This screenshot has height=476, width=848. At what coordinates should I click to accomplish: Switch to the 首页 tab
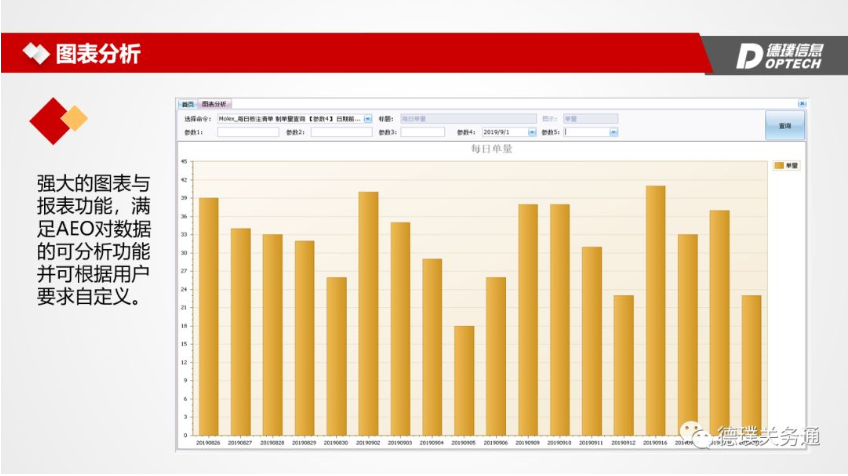(187, 103)
